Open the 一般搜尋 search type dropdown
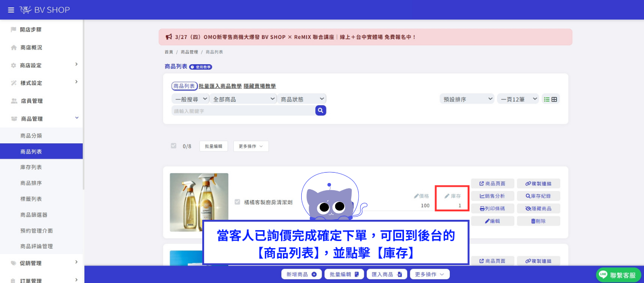The height and width of the screenshot is (283, 644). (190, 99)
